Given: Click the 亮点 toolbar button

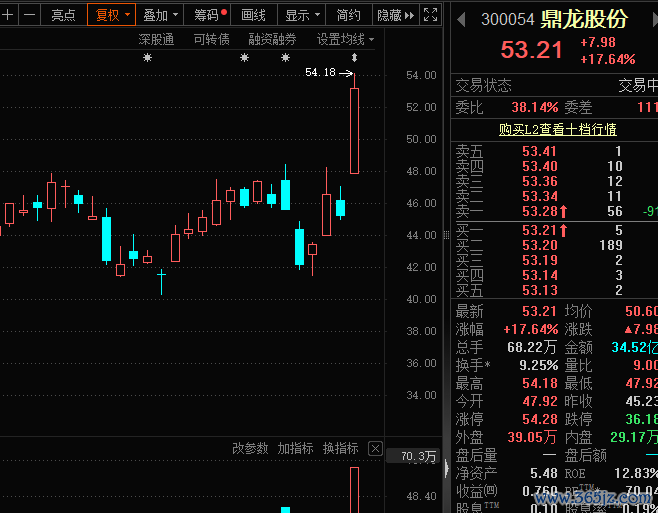Looking at the screenshot, I should (x=63, y=15).
